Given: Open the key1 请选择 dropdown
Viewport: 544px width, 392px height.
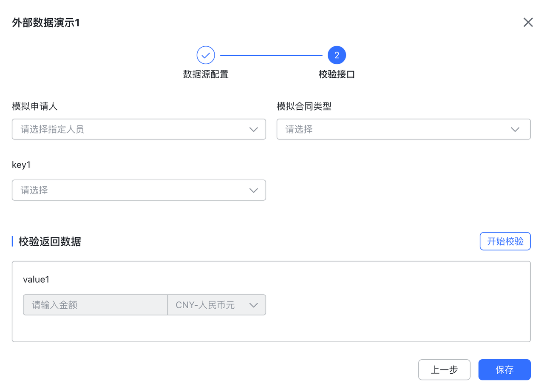Looking at the screenshot, I should pos(132,190).
